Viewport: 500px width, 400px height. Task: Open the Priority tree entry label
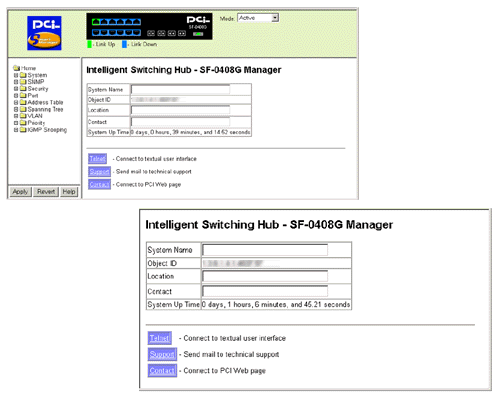[x=36, y=123]
